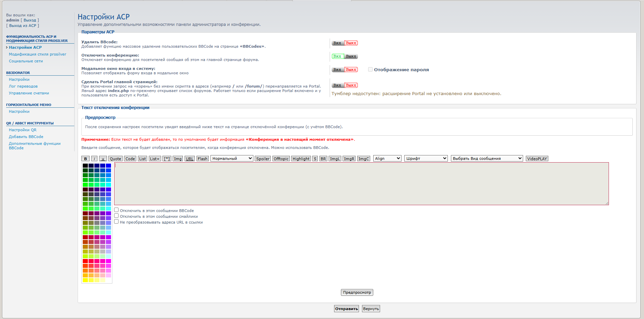Click the strikethrough S button
The image size is (644, 319).
coord(315,159)
